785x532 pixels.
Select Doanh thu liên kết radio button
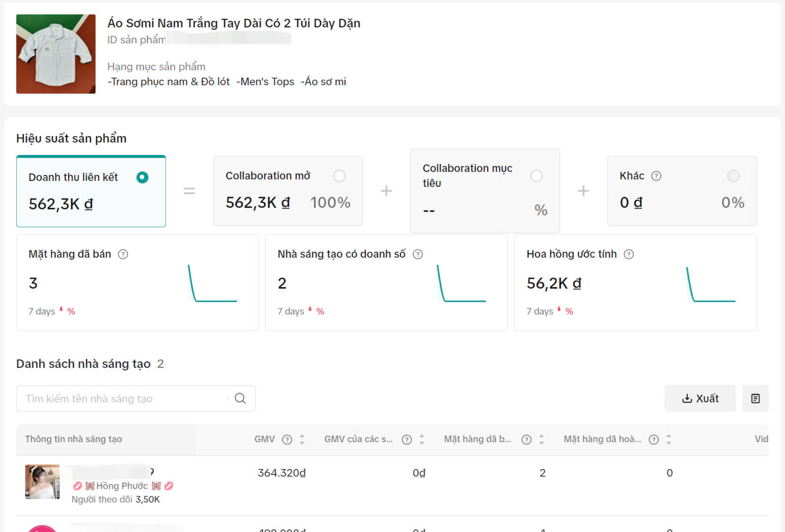(x=142, y=177)
